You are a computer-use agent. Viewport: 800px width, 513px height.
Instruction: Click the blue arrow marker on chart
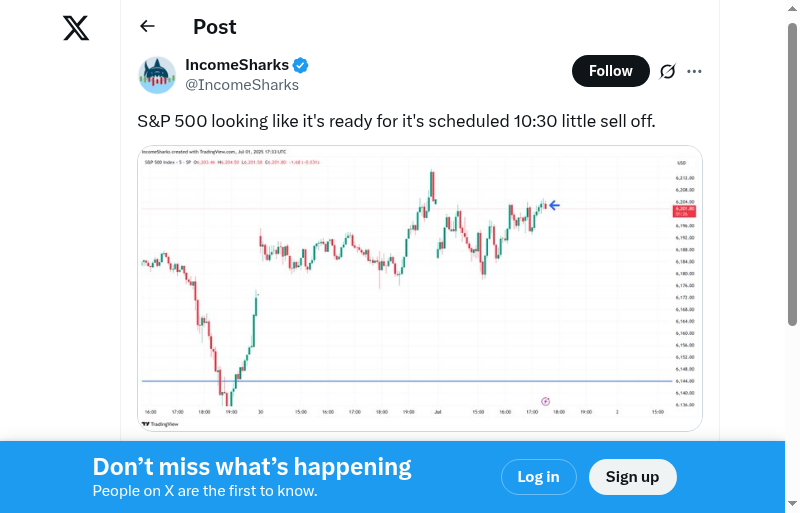coord(554,206)
